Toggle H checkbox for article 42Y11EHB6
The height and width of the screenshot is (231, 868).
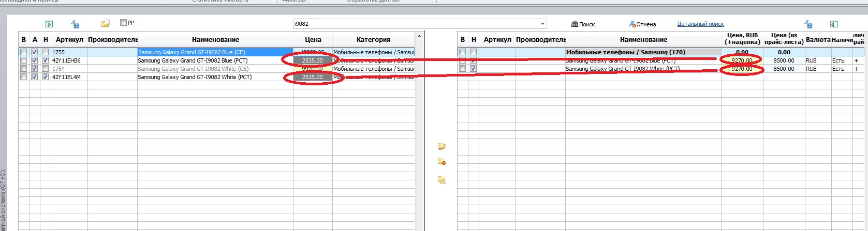(x=46, y=60)
